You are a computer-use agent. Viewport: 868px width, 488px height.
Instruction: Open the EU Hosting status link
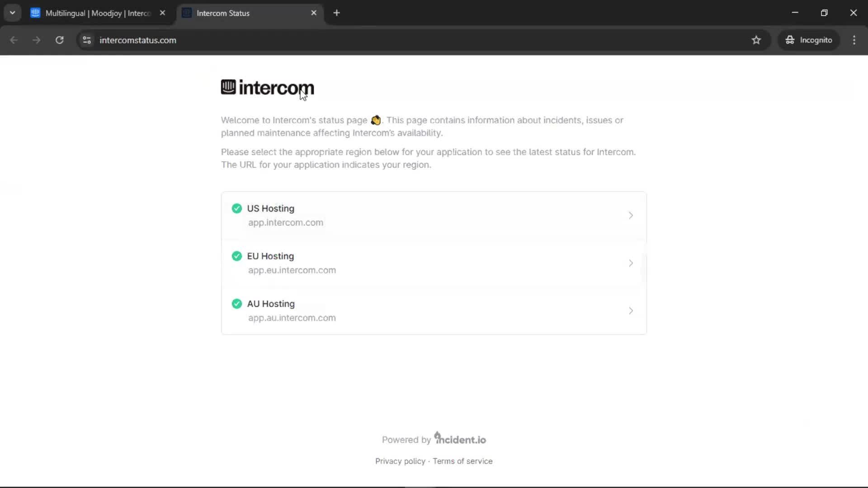[434, 263]
